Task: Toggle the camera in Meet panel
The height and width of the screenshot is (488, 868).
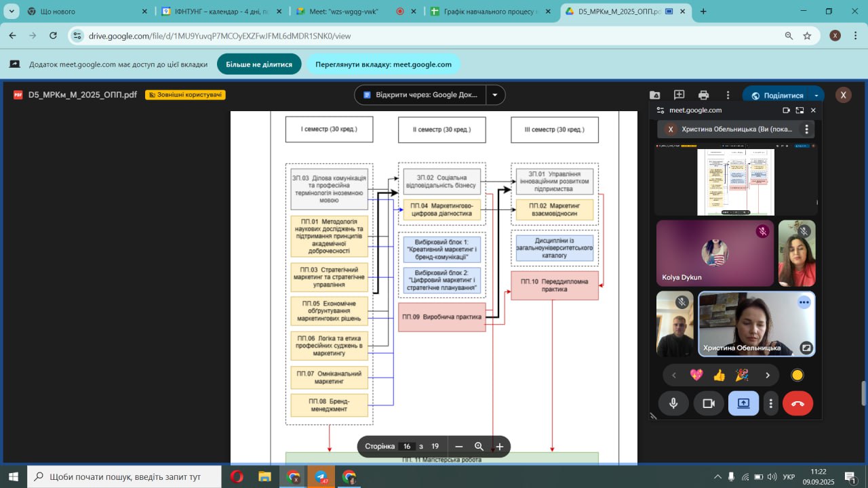Action: pos(709,403)
